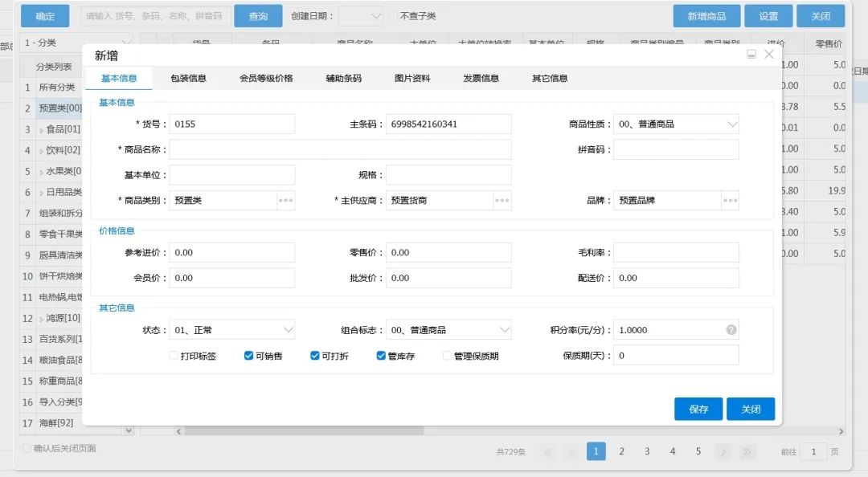The image size is (868, 477).
Task: Uncheck the 可销售 checkbox
Action: click(x=249, y=356)
